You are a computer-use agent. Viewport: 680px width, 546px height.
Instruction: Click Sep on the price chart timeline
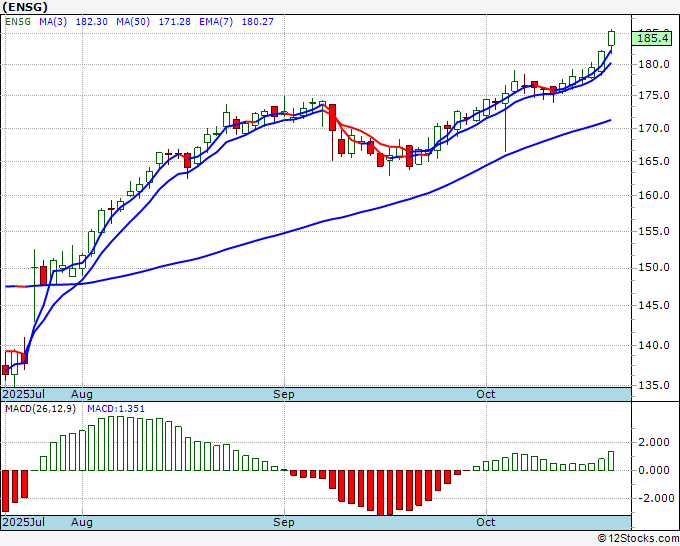click(284, 394)
